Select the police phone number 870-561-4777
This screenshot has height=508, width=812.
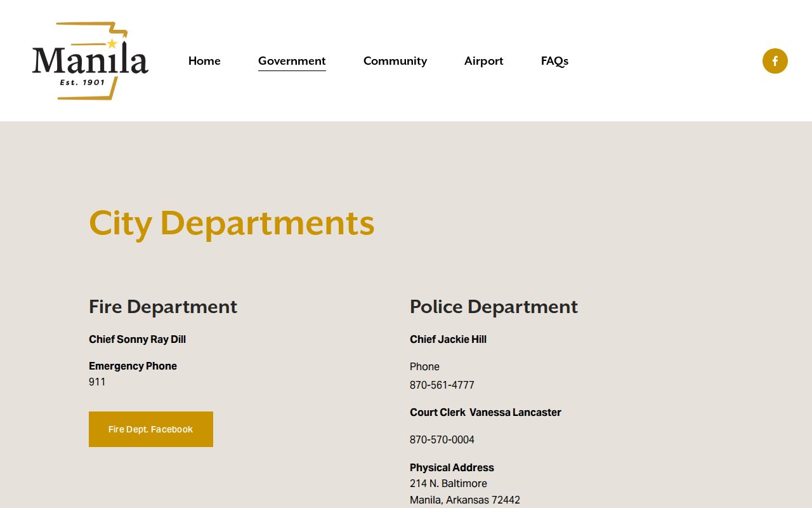pos(442,385)
